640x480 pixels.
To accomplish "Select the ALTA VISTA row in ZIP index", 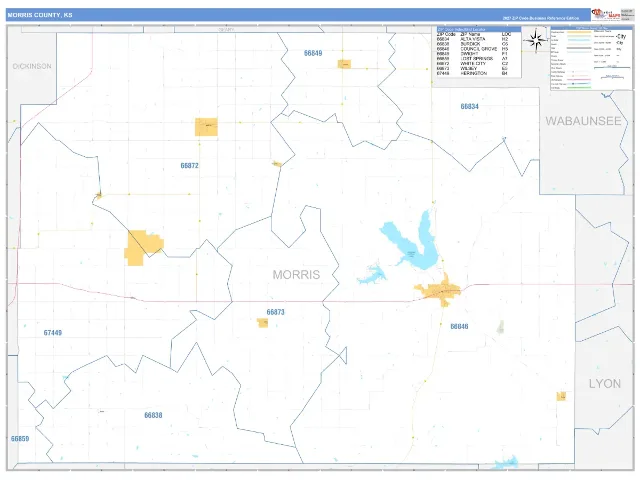I will (x=473, y=39).
